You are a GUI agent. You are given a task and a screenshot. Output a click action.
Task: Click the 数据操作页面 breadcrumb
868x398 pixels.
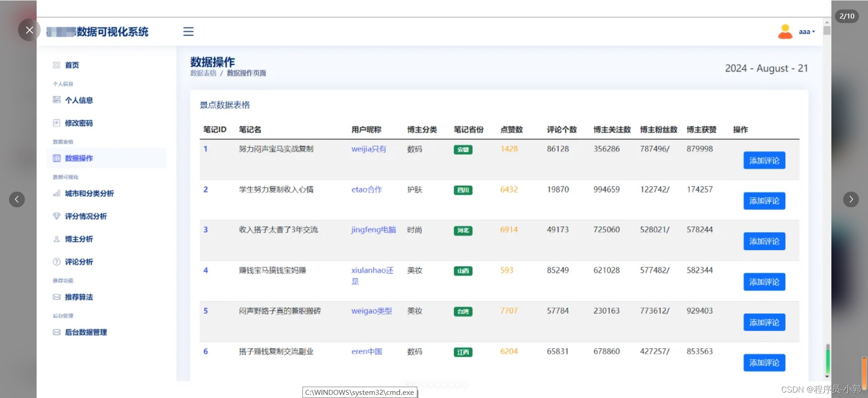[246, 73]
